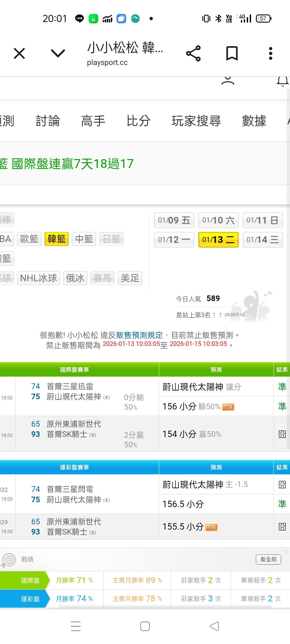Image resolution: width=290 pixels, height=644 pixels.
Task: Open Android recent apps menu icon
Action: coord(76,626)
